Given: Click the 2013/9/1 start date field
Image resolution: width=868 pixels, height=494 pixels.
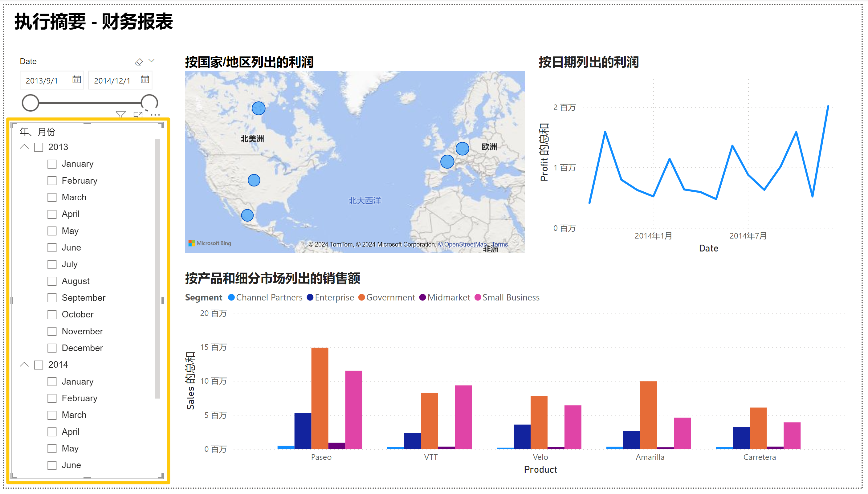Looking at the screenshot, I should [42, 81].
